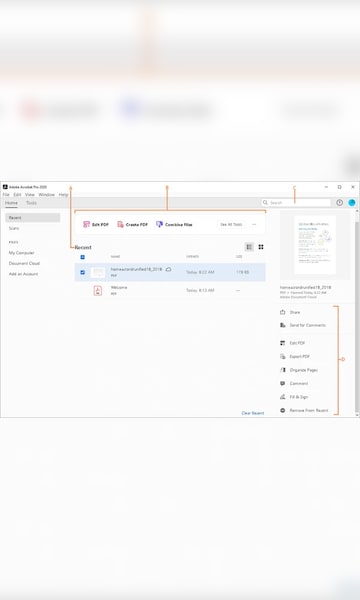This screenshot has height=600, width=360.
Task: Toggle the select-all checkbox in file list header
Action: pyautogui.click(x=82, y=257)
